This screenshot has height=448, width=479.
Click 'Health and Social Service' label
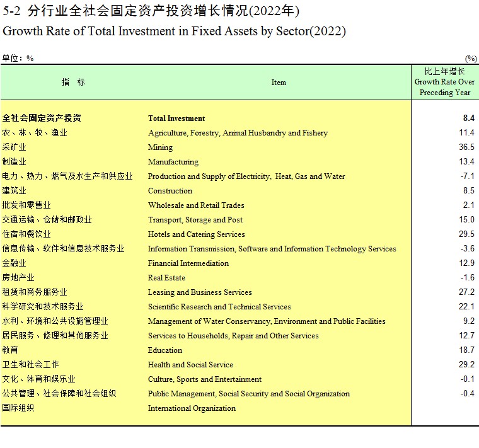click(190, 365)
